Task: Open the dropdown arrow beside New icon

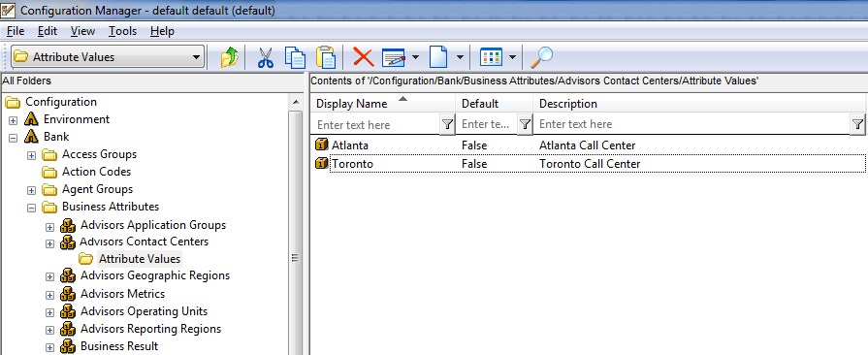Action: point(460,57)
